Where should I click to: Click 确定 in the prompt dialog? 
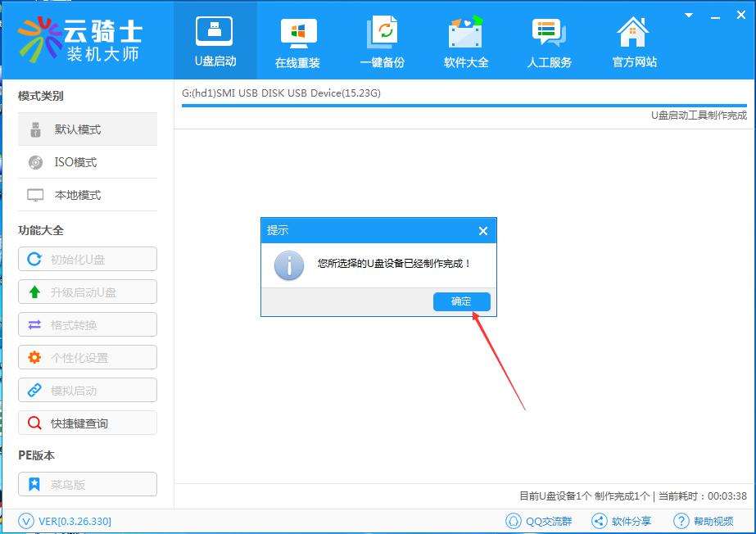[x=461, y=301]
